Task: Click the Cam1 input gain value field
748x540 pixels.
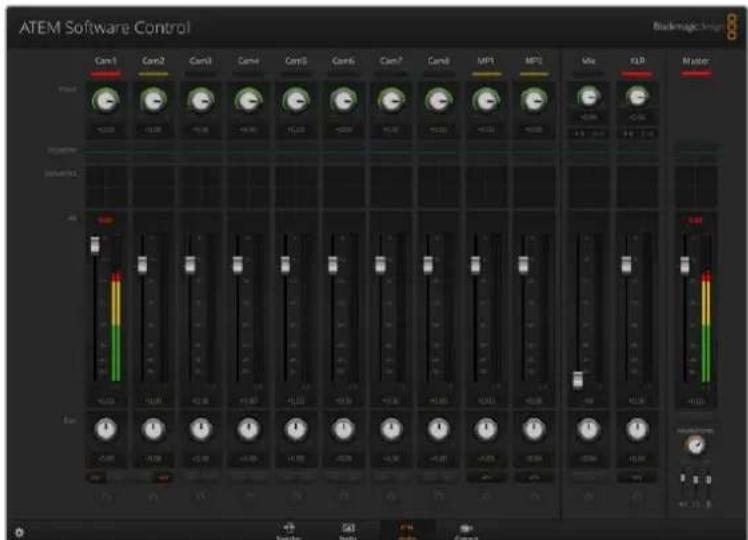Action: (x=105, y=130)
